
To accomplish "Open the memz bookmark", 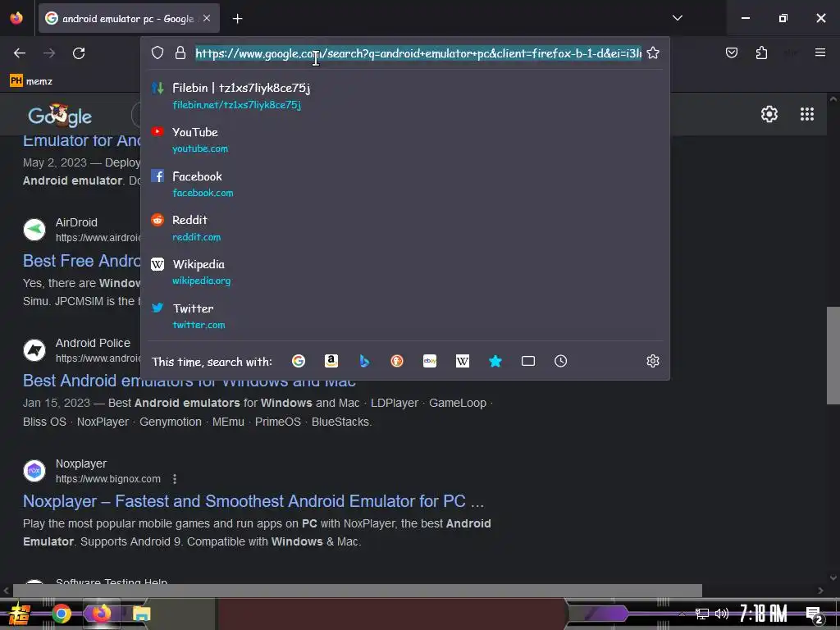I will coord(31,81).
